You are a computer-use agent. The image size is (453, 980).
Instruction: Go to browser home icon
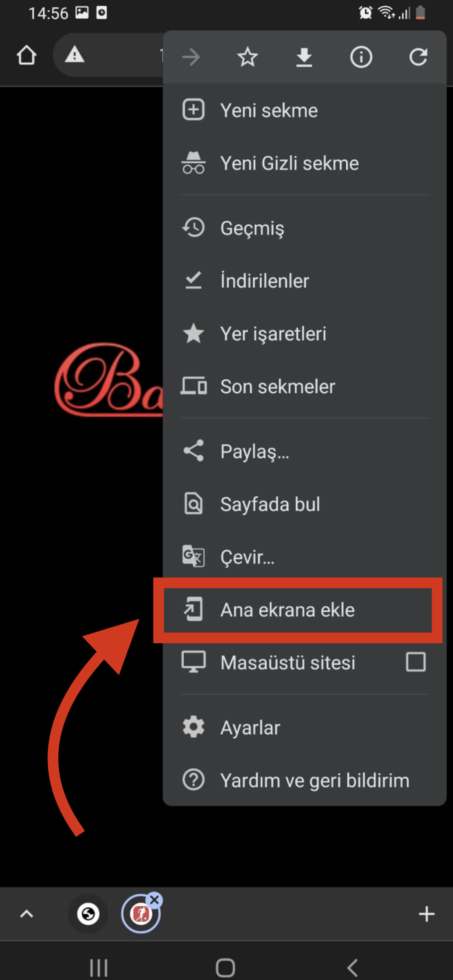coord(27,55)
